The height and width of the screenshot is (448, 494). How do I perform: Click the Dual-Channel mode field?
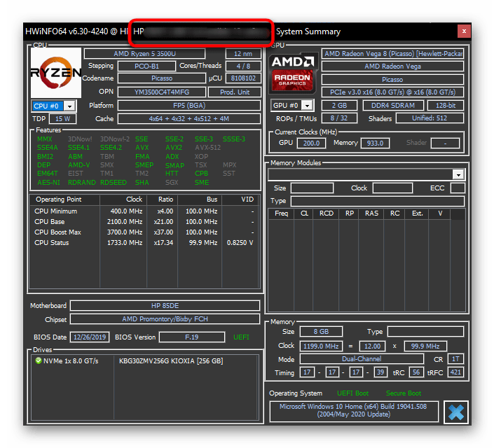tap(362, 359)
